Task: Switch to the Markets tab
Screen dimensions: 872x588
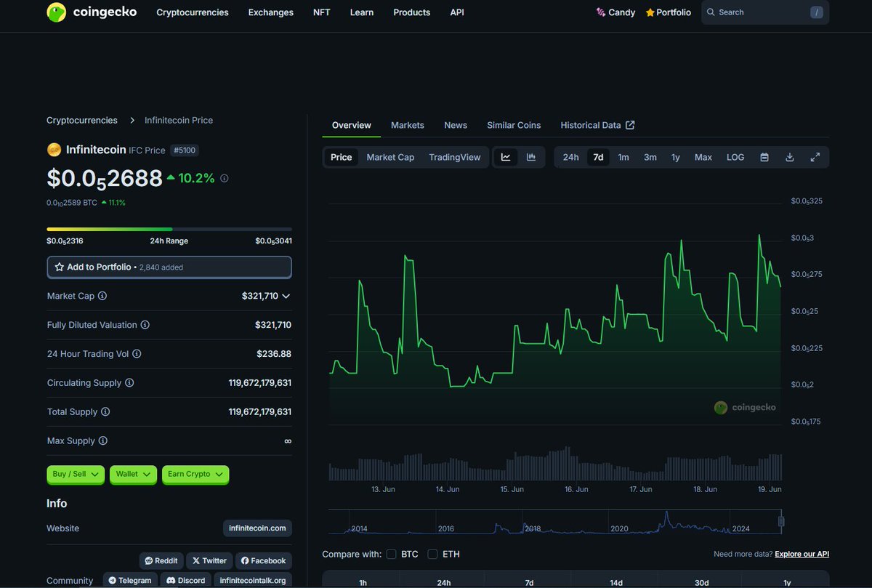Action: [408, 125]
